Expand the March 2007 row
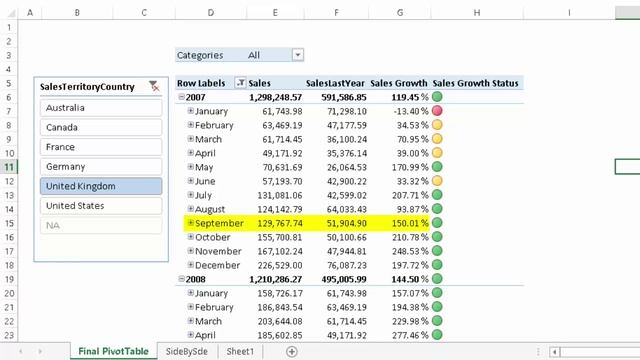 point(190,138)
